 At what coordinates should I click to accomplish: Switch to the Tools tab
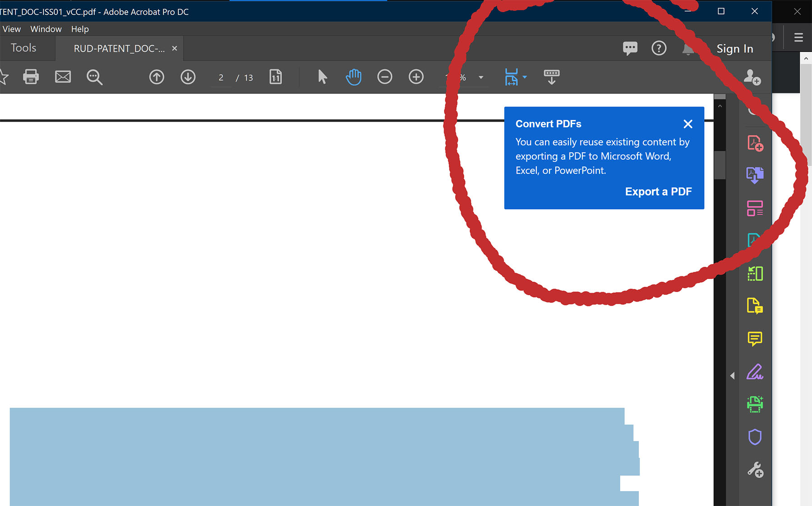click(24, 48)
